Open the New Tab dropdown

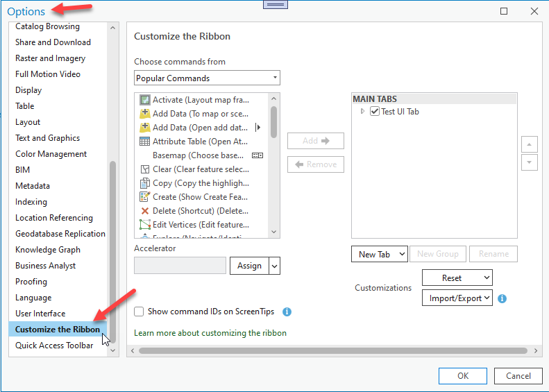[x=380, y=254]
